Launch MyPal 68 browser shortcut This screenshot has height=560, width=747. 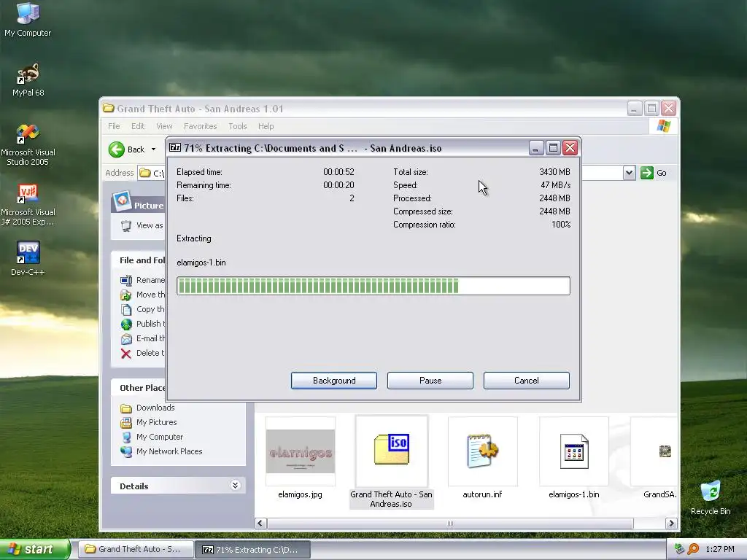click(28, 79)
